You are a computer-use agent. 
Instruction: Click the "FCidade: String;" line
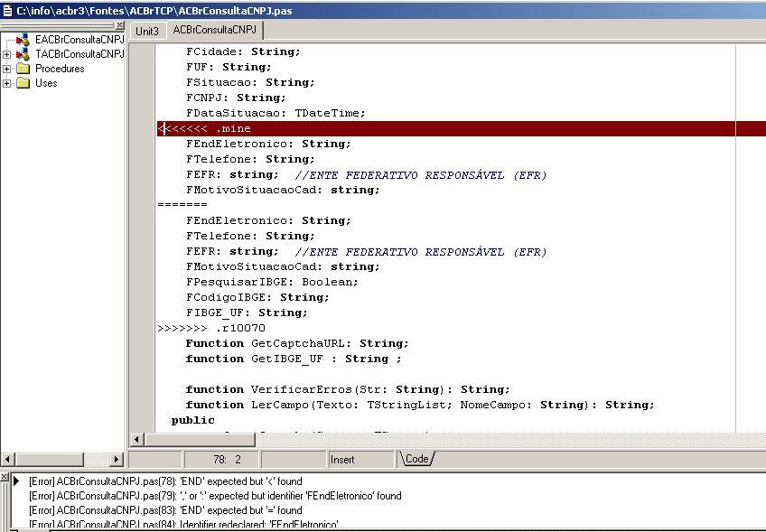click(243, 51)
